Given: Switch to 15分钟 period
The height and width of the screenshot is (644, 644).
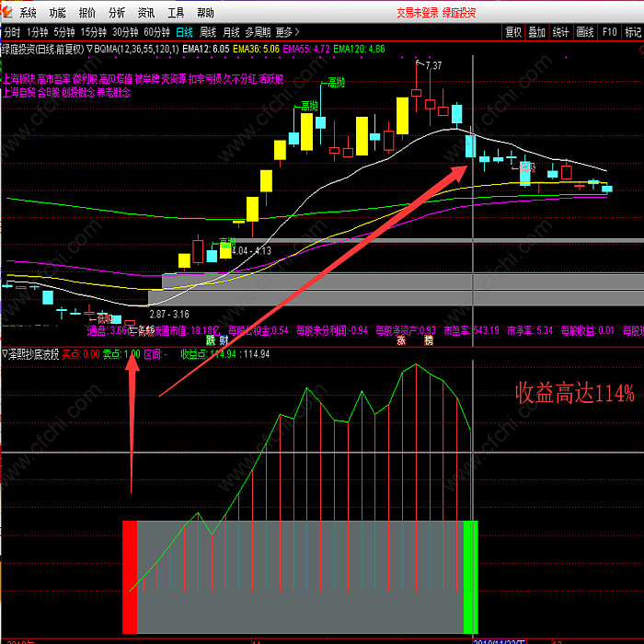Looking at the screenshot, I should [x=94, y=32].
